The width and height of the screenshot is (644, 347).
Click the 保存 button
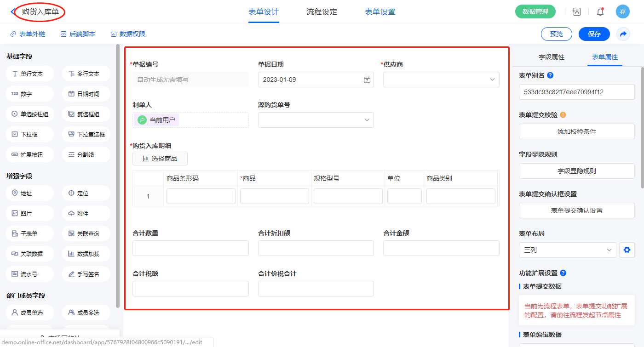pyautogui.click(x=594, y=34)
